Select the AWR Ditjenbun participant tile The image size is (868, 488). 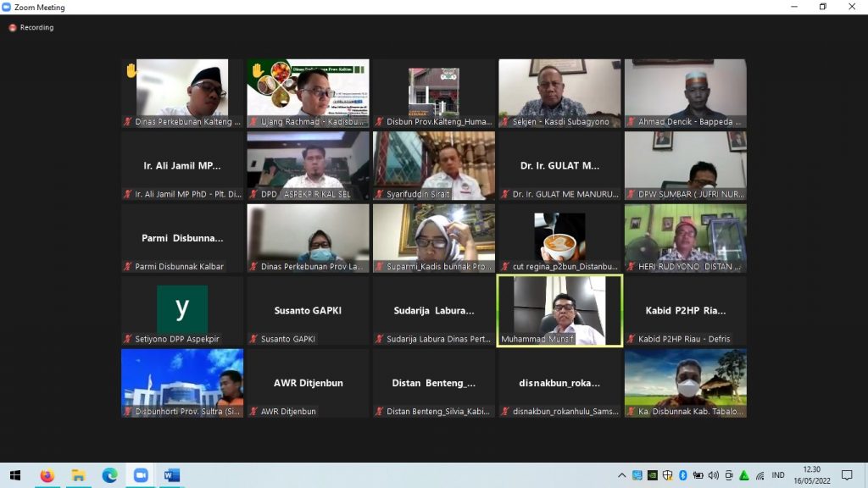pyautogui.click(x=308, y=384)
